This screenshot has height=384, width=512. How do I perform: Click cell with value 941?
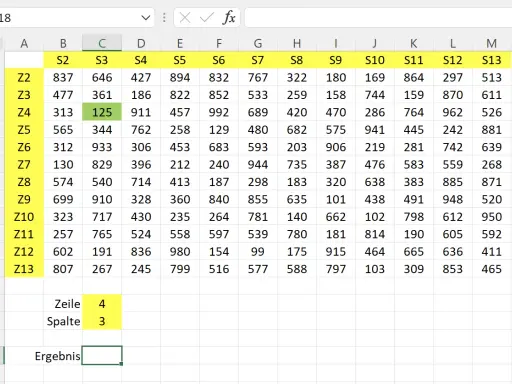pyautogui.click(x=375, y=130)
